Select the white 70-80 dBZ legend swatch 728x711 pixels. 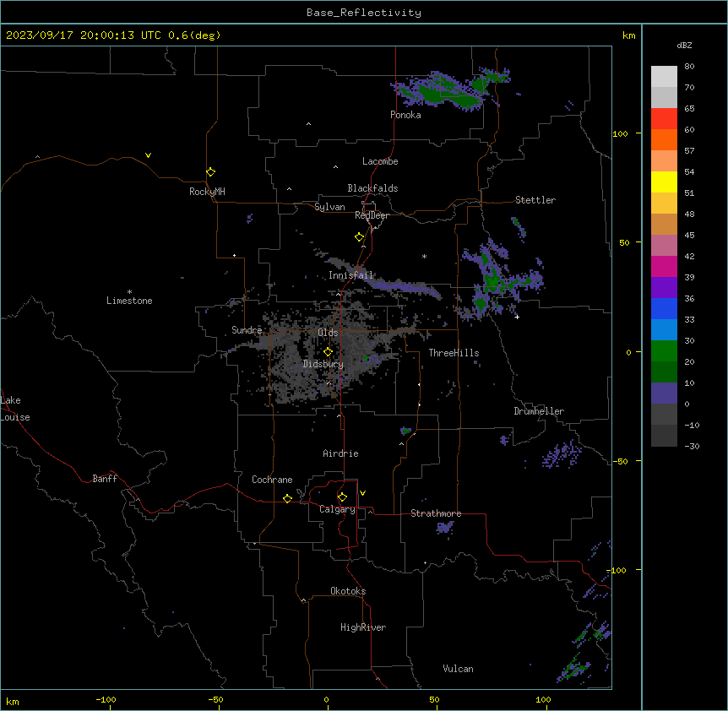[664, 77]
